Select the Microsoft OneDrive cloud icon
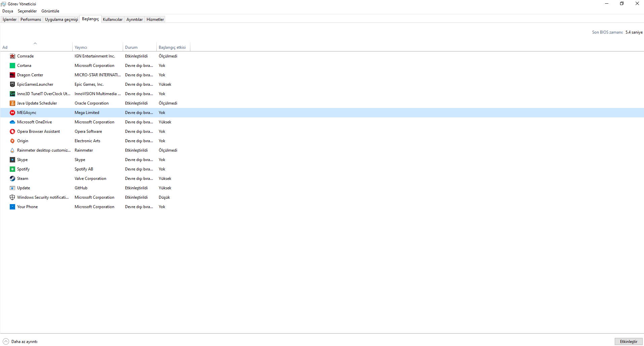The image size is (644, 346). 12,122
